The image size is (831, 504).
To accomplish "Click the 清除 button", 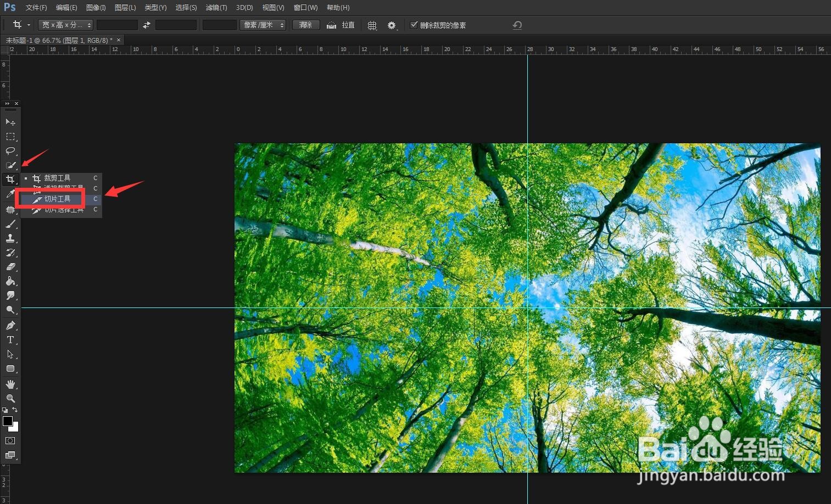I will coord(306,25).
